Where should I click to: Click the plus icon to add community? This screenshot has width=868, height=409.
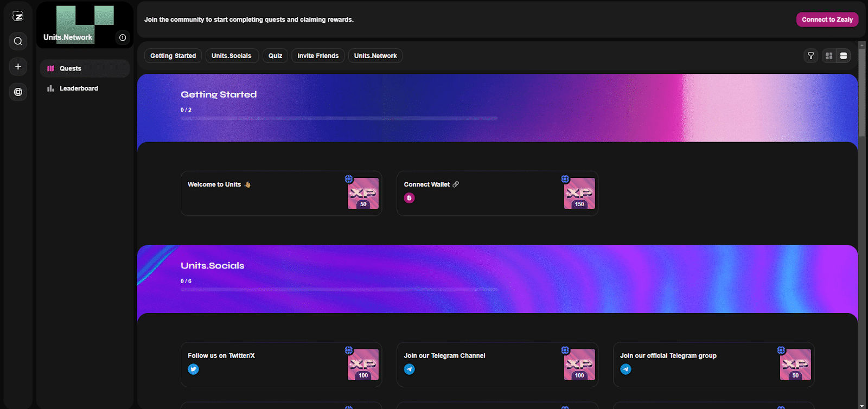[x=18, y=67]
